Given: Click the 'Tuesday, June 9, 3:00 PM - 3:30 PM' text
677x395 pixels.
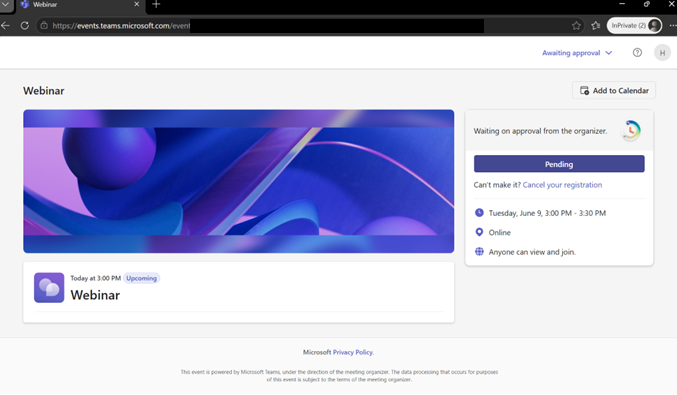Looking at the screenshot, I should tap(547, 213).
